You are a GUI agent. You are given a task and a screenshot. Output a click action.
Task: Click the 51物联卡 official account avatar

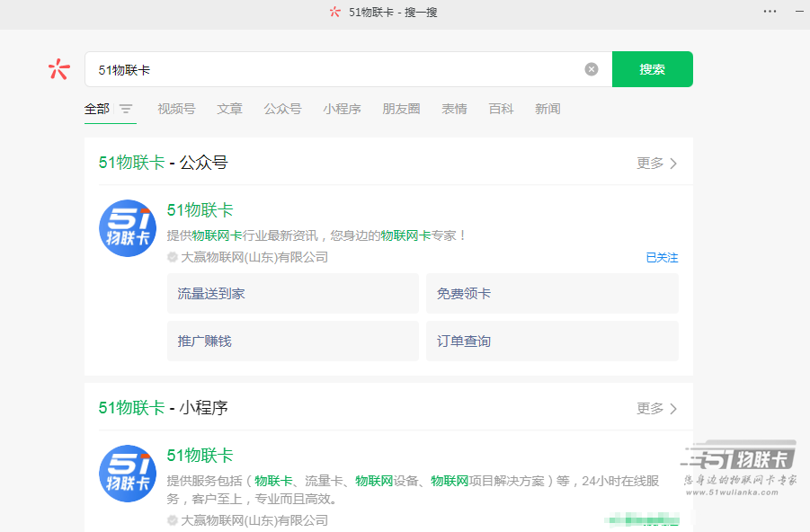coord(128,228)
